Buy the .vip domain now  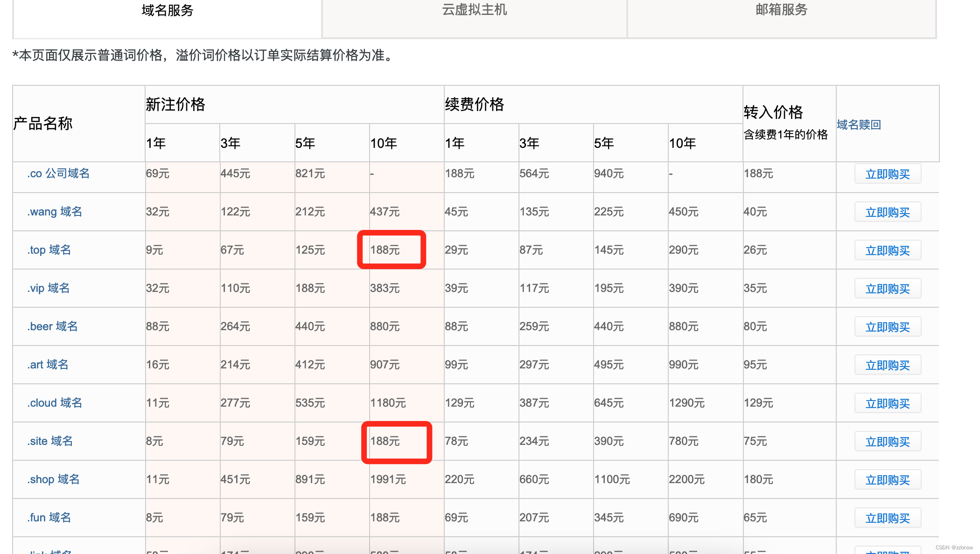coord(888,289)
